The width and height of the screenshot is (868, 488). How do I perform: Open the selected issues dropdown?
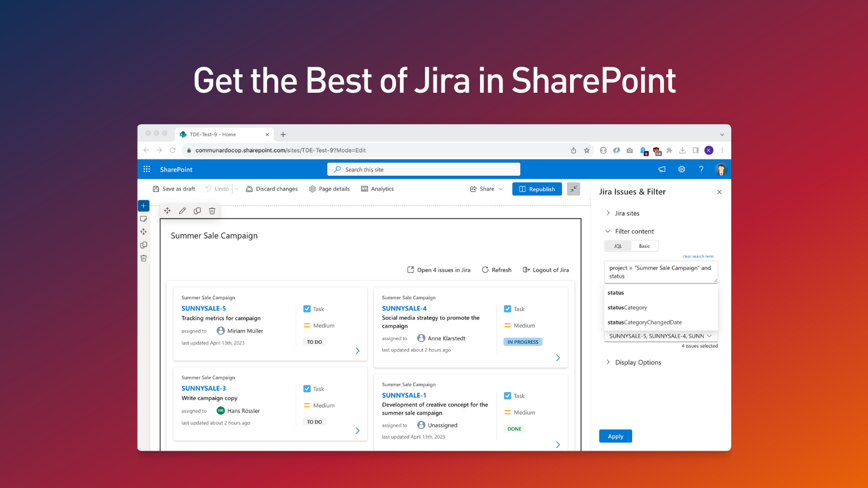click(661, 336)
